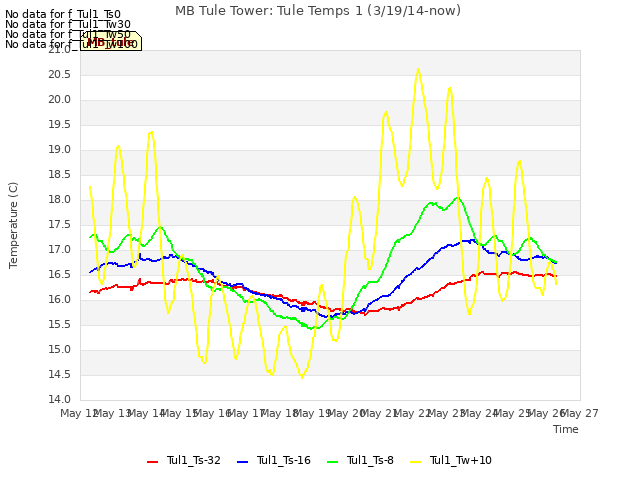Click the 20.5 y-axis tick label
Screen dimensions: 640x480
coord(60,75)
